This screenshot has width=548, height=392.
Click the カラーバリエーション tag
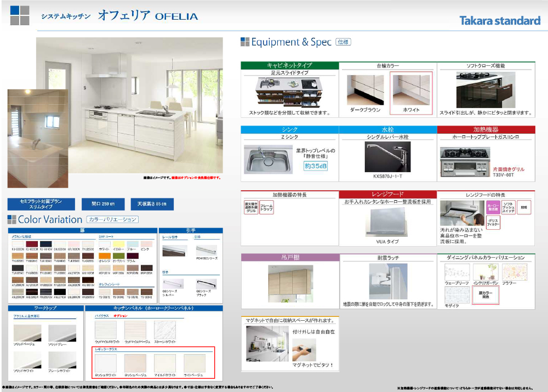point(112,220)
